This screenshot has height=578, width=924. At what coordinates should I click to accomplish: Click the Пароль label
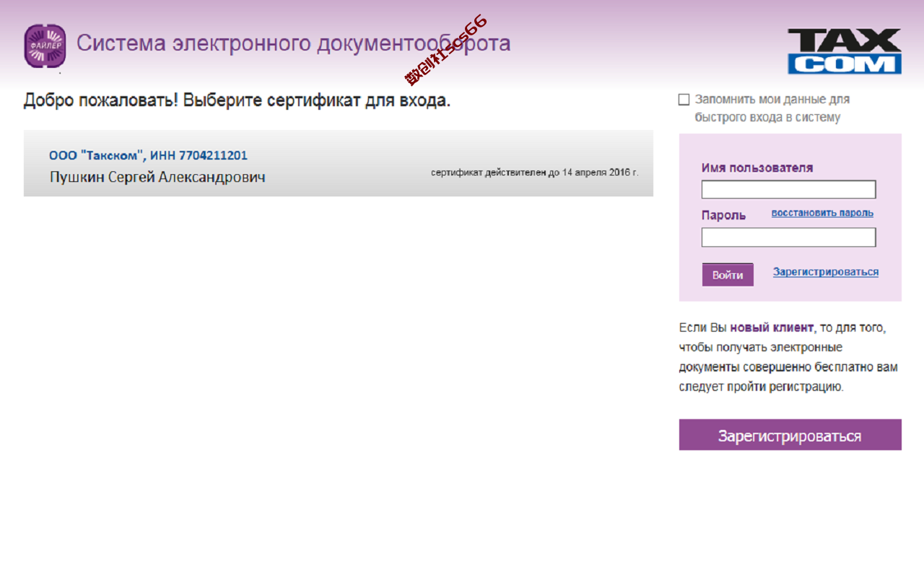click(x=723, y=215)
